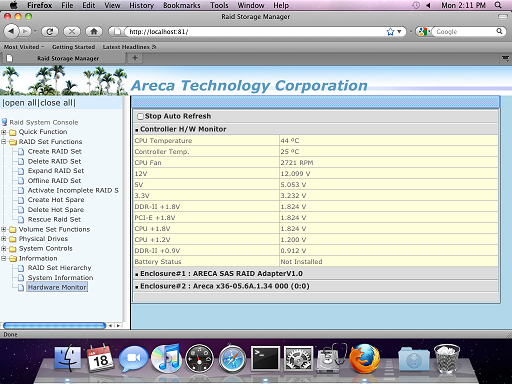The height and width of the screenshot is (384, 512).
Task: Collapse the Information folder
Action: click(4, 258)
